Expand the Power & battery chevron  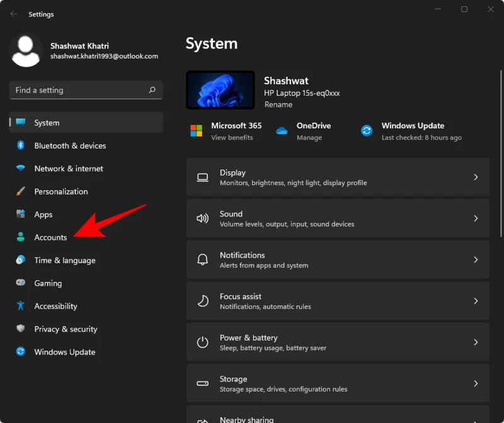pyautogui.click(x=476, y=342)
